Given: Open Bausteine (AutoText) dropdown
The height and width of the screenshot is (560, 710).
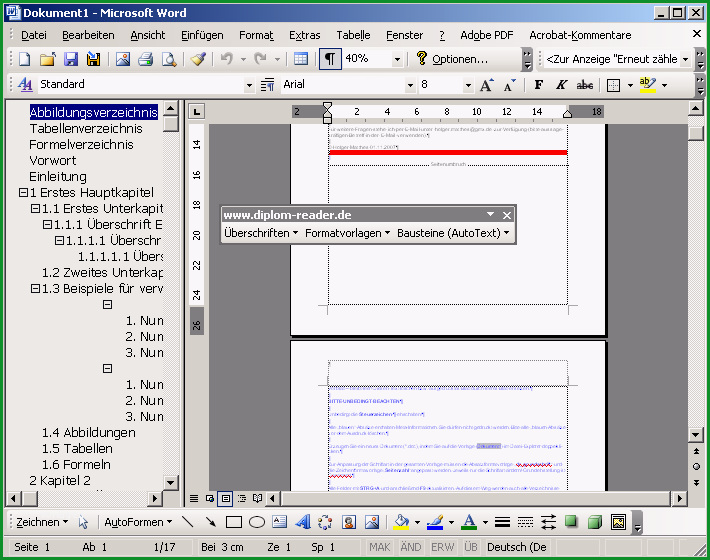Looking at the screenshot, I should [x=453, y=233].
